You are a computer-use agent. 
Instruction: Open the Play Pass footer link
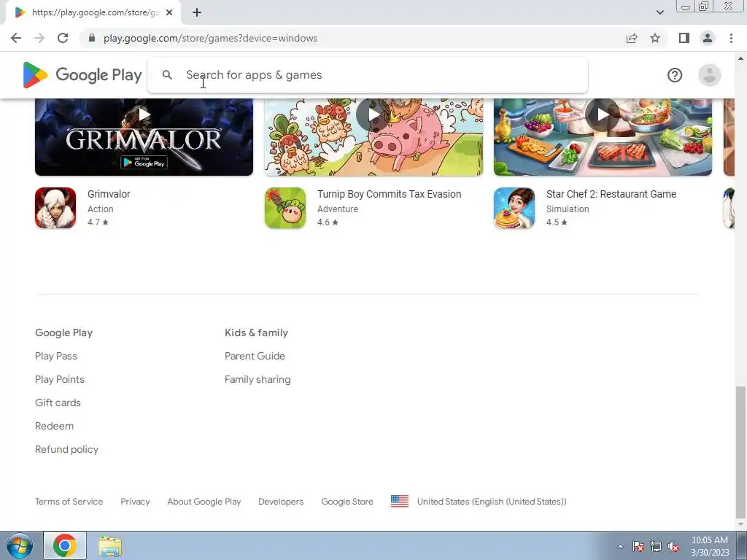tap(55, 356)
